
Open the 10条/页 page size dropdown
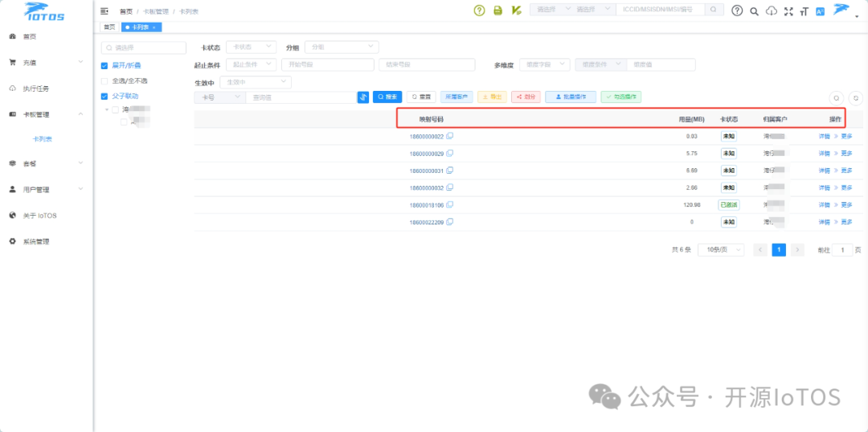coord(721,249)
